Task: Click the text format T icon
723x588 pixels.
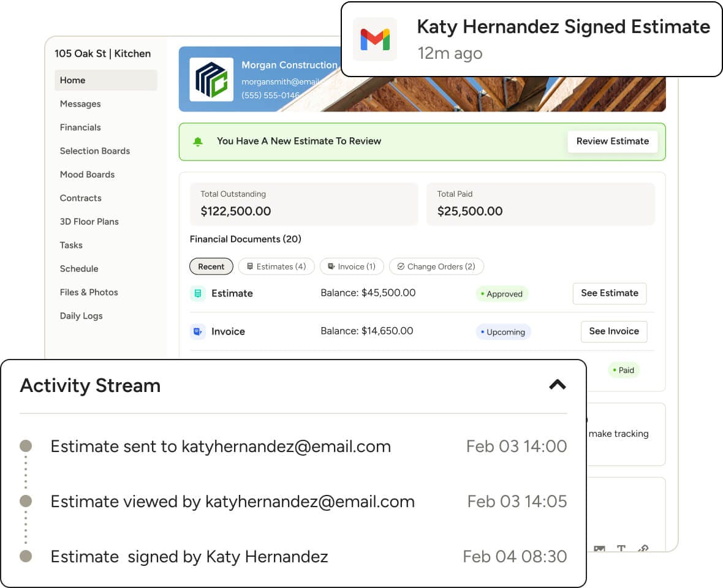Action: click(x=621, y=549)
